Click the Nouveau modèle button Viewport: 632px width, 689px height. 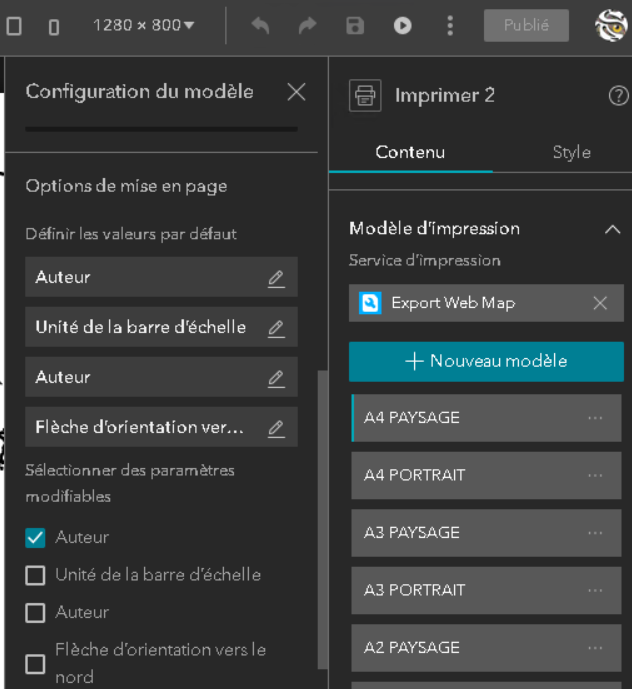tap(486, 361)
